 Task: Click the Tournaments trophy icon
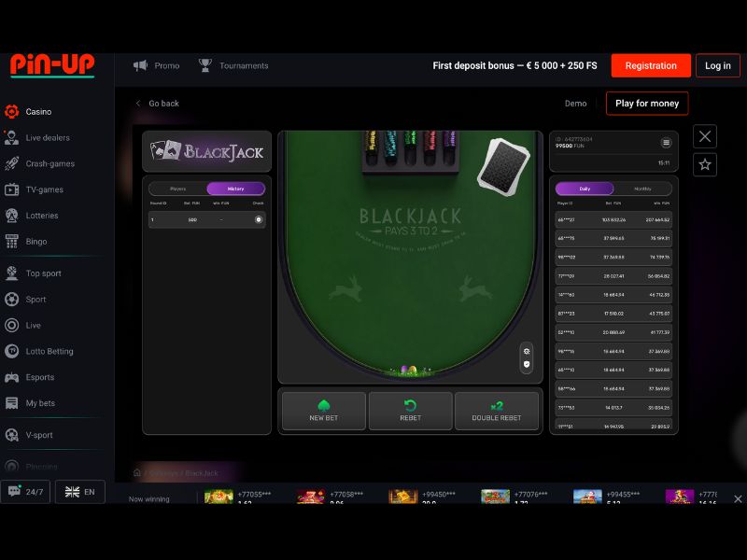coord(205,65)
